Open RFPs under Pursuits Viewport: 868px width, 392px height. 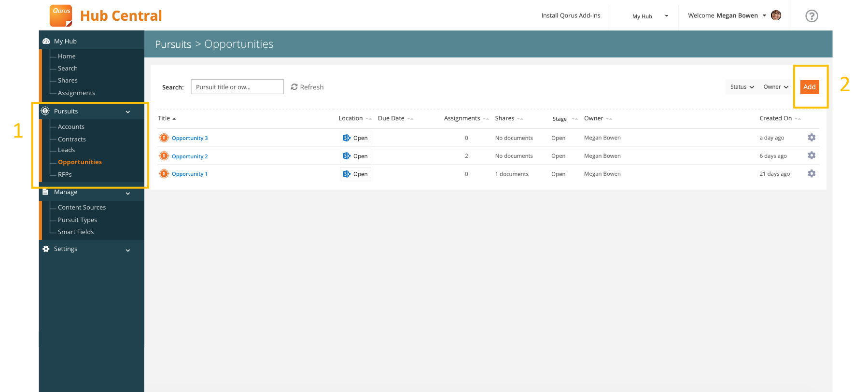[x=65, y=175]
